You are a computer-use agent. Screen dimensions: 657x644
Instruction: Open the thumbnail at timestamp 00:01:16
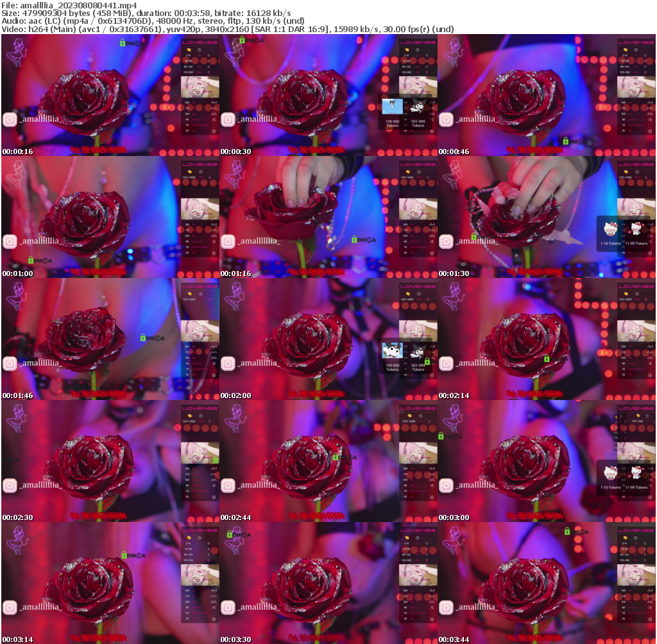click(328, 217)
